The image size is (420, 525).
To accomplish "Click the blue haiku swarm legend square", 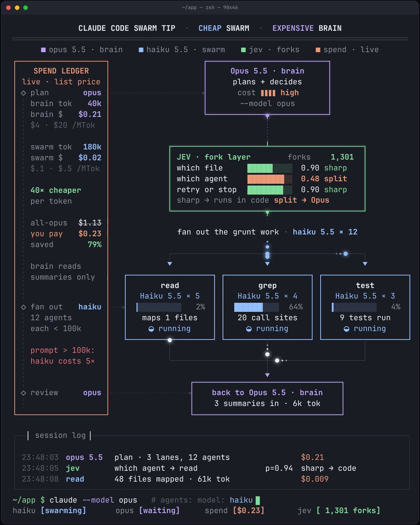I will [x=140, y=50].
